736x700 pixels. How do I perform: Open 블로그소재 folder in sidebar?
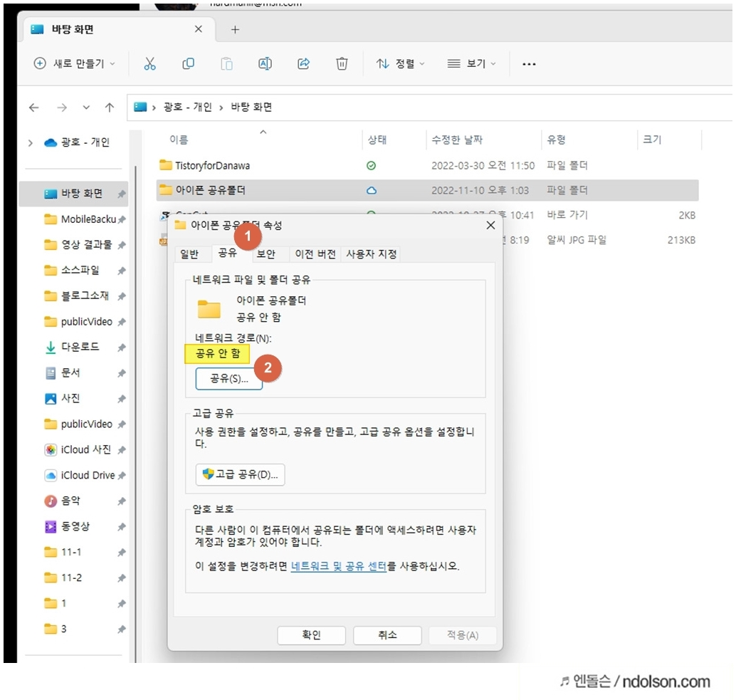(76, 296)
